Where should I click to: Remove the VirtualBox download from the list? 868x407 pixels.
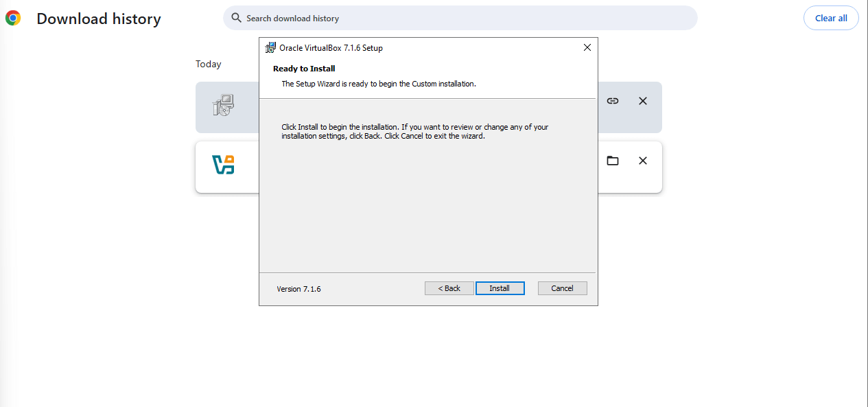(643, 161)
